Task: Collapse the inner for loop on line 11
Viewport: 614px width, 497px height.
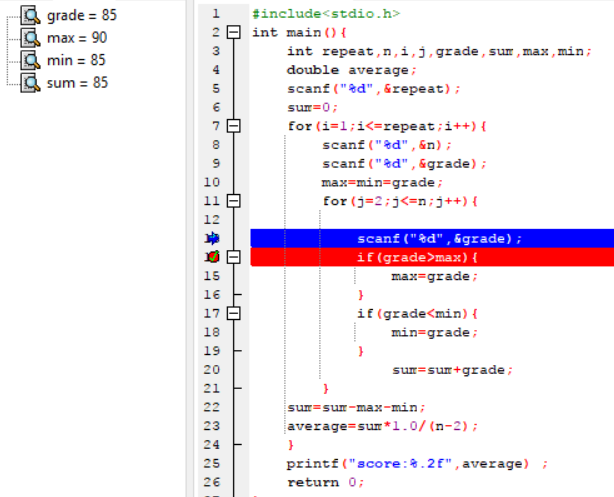Action: click(x=234, y=201)
